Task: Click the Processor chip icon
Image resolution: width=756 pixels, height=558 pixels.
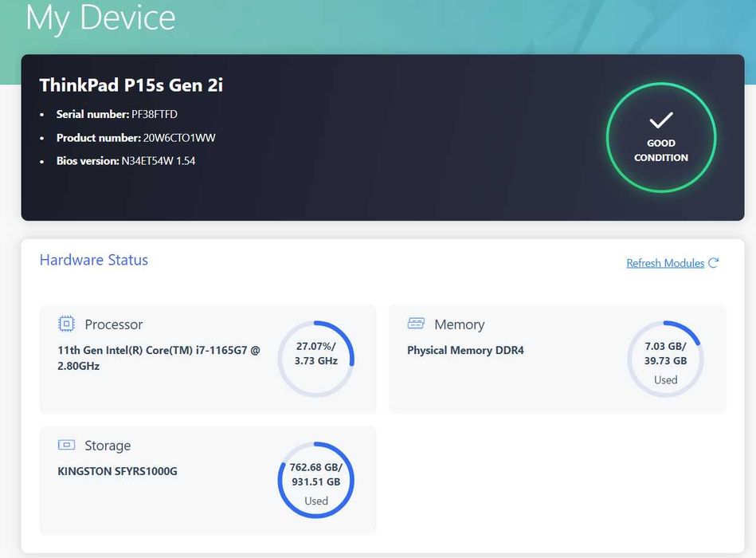Action: click(x=67, y=324)
